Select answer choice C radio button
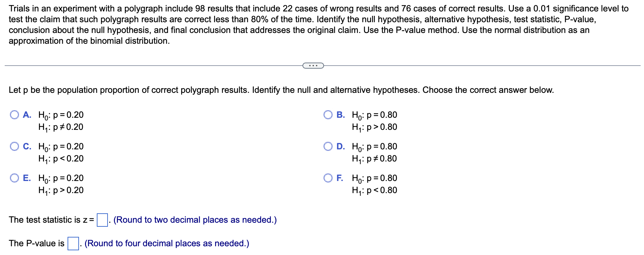The height and width of the screenshot is (255, 644). [x=14, y=147]
